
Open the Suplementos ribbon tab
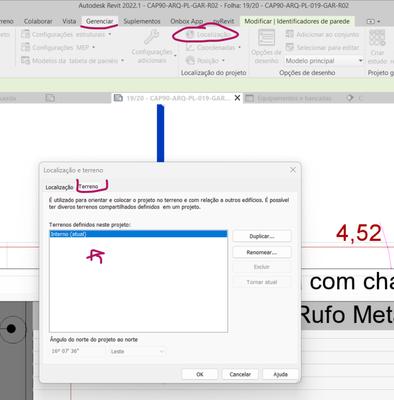click(x=142, y=21)
